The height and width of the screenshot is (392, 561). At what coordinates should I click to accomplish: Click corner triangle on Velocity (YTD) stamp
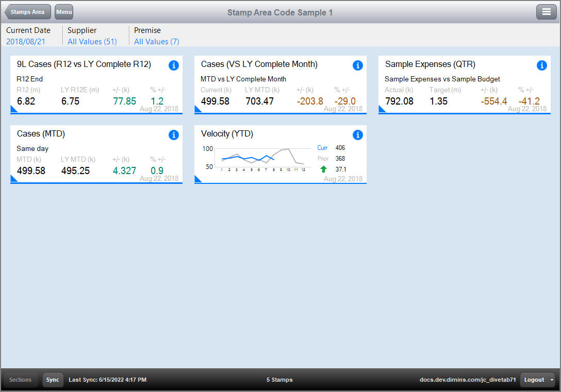coord(197,179)
